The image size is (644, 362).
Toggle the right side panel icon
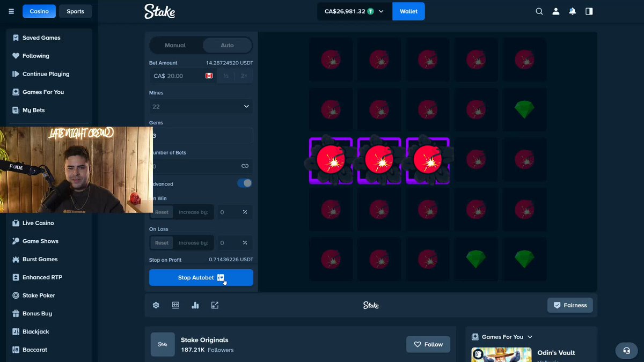tap(589, 11)
